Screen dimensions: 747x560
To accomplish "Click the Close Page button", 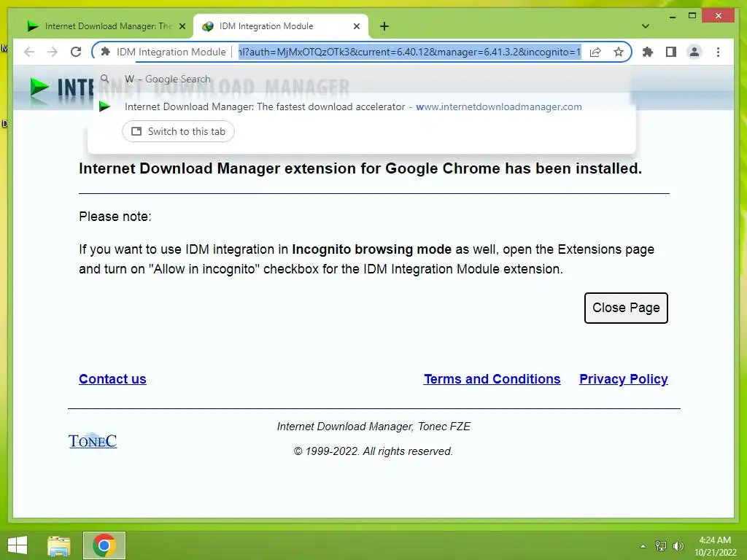I will click(x=626, y=308).
